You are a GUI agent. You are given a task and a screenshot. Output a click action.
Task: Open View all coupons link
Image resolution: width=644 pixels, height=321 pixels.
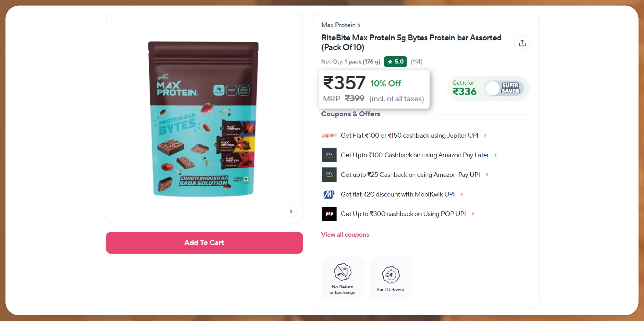click(x=345, y=235)
